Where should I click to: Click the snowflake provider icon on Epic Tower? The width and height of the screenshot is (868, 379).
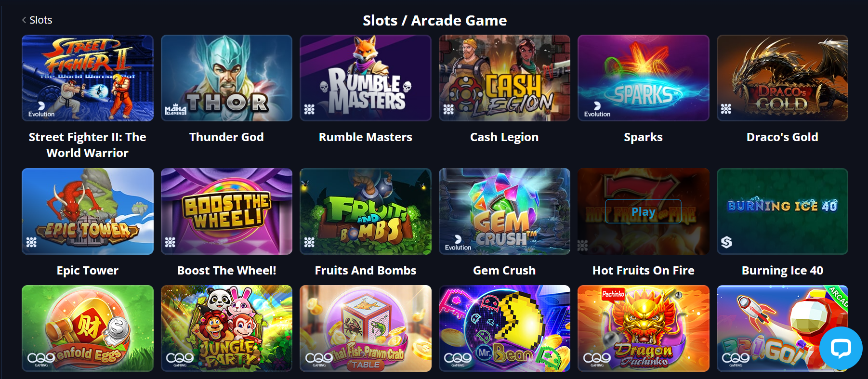coord(31,242)
